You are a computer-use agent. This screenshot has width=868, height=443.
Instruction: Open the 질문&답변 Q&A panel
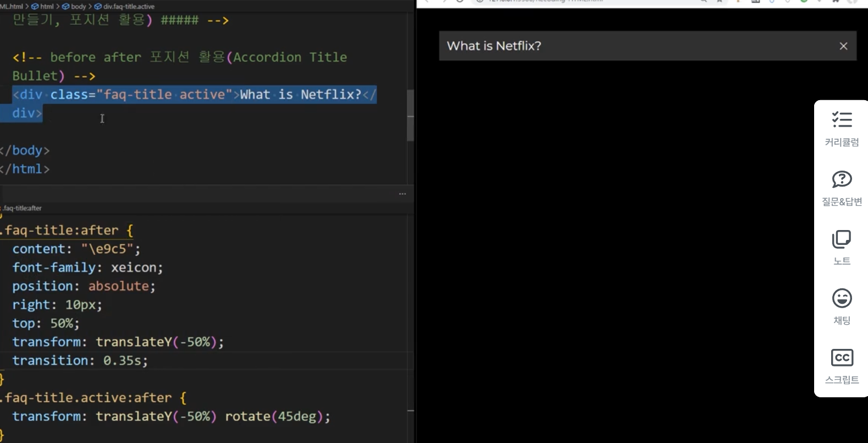pos(842,189)
